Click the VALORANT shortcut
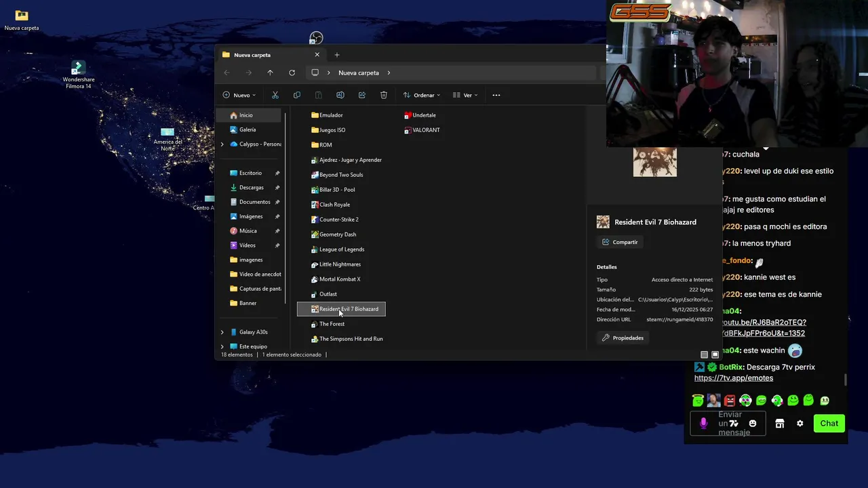The image size is (868, 488). click(422, 130)
